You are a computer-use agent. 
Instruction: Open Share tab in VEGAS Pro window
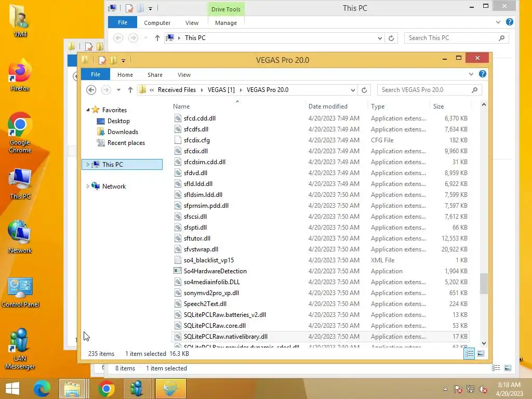click(x=155, y=75)
